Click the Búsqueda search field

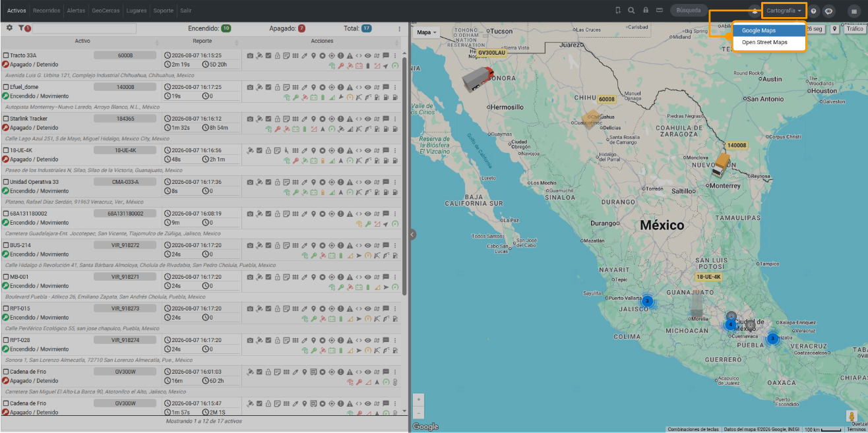689,11
